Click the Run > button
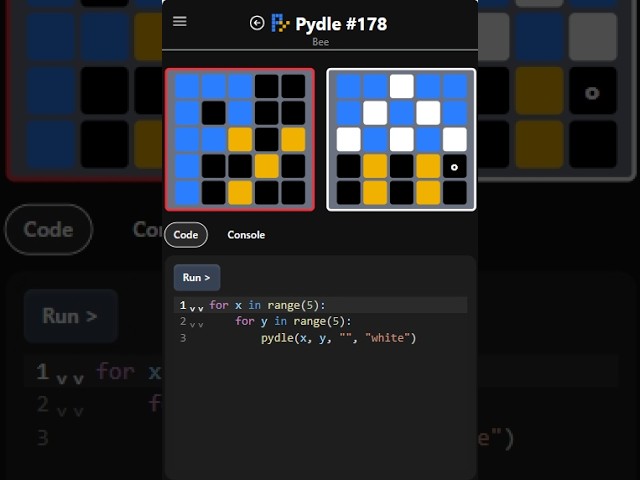640x480 pixels. pos(197,278)
